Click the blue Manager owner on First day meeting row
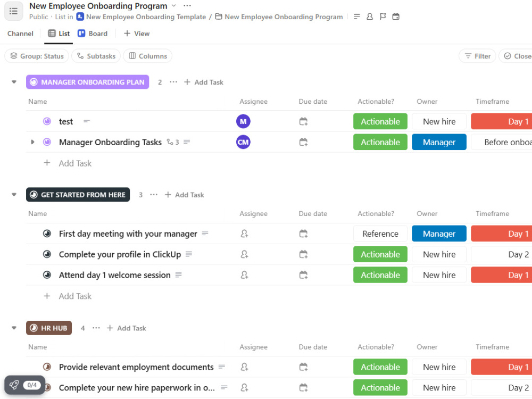 pos(439,234)
